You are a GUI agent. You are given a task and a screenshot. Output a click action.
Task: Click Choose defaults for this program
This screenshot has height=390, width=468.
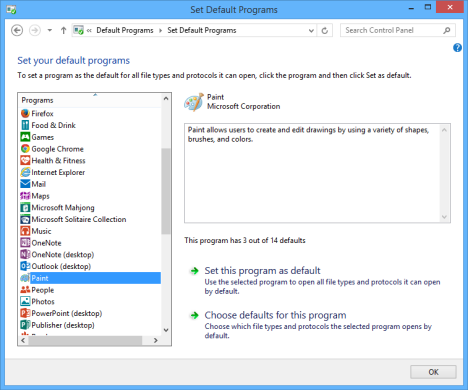click(275, 315)
